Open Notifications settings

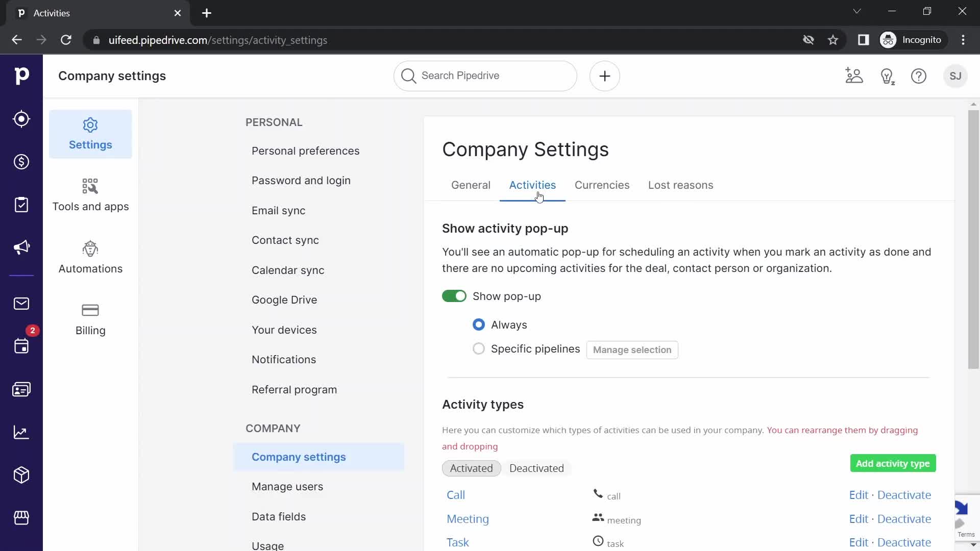[x=284, y=360]
